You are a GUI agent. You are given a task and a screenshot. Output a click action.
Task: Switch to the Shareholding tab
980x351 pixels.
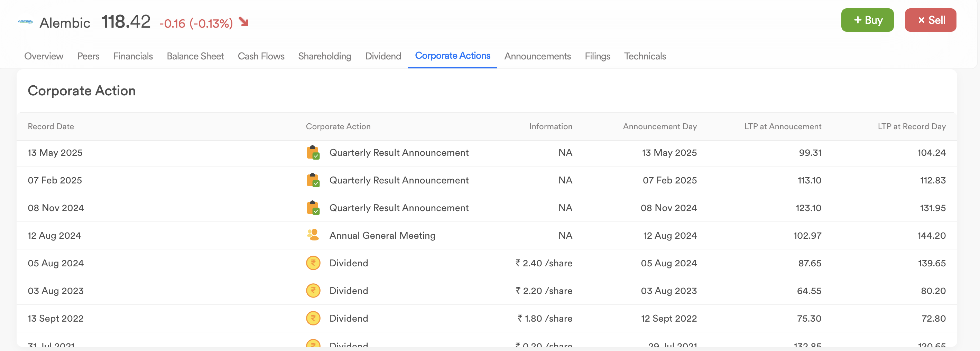pyautogui.click(x=324, y=56)
